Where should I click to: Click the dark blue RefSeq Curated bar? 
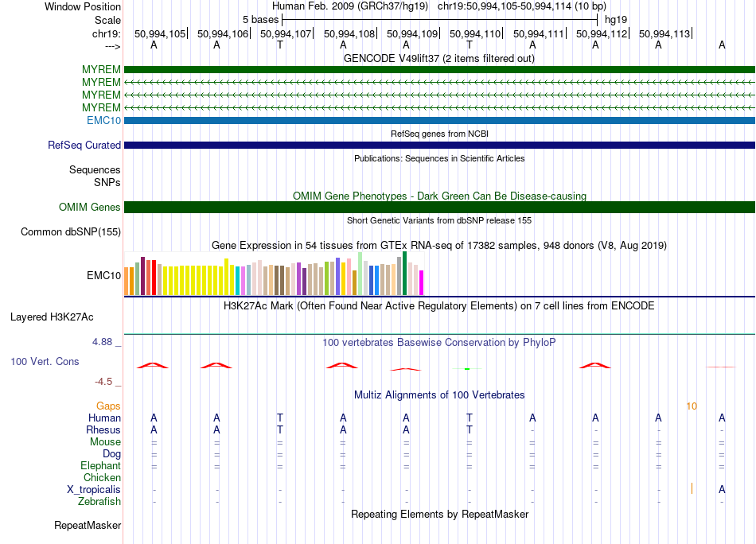point(439,145)
